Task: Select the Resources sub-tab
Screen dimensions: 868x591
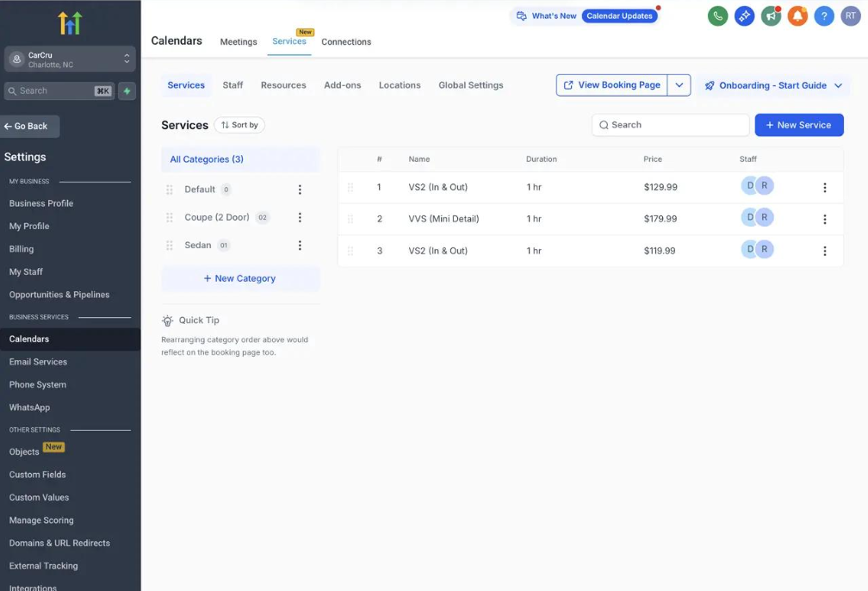Action: click(283, 85)
